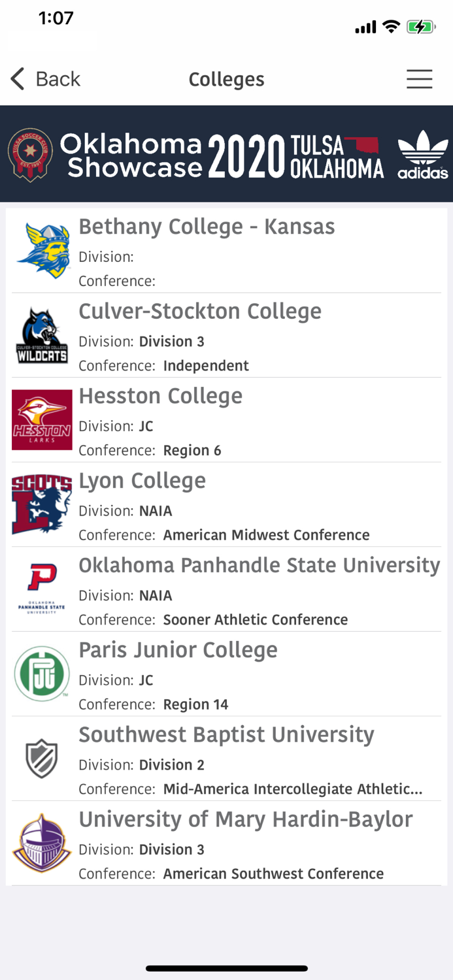Click the Hesston Larks bird logo
The width and height of the screenshot is (453, 980).
tap(41, 419)
